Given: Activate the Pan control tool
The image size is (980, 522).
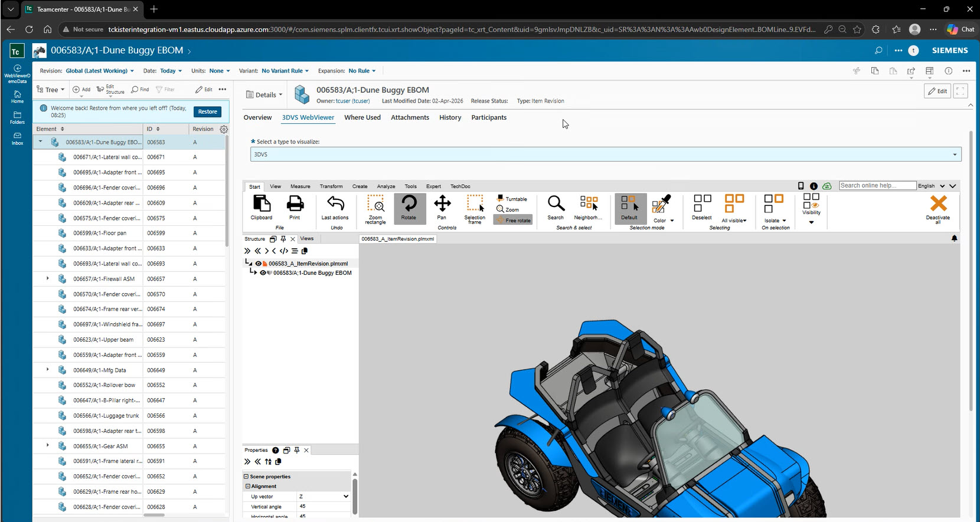Looking at the screenshot, I should [x=442, y=208].
